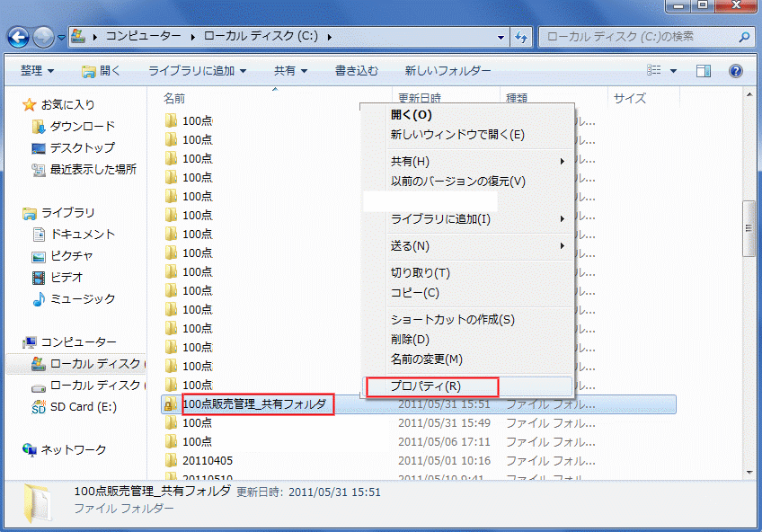Expand the arrow after コンピューター breadcrumb

[x=192, y=37]
